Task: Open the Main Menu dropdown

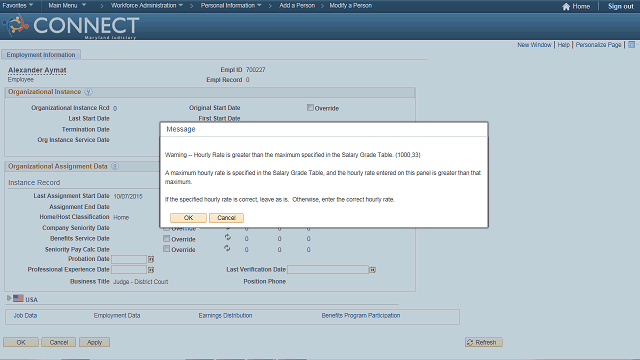Action: [67, 6]
